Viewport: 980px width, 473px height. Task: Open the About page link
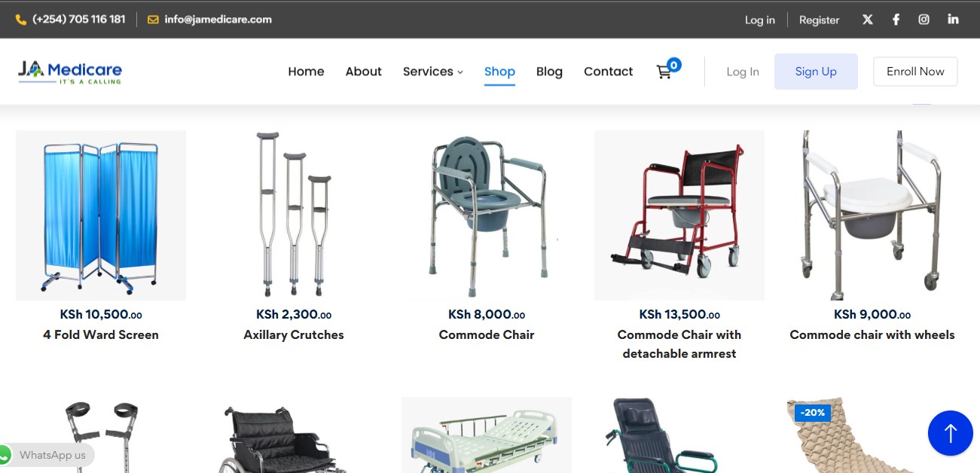(363, 72)
